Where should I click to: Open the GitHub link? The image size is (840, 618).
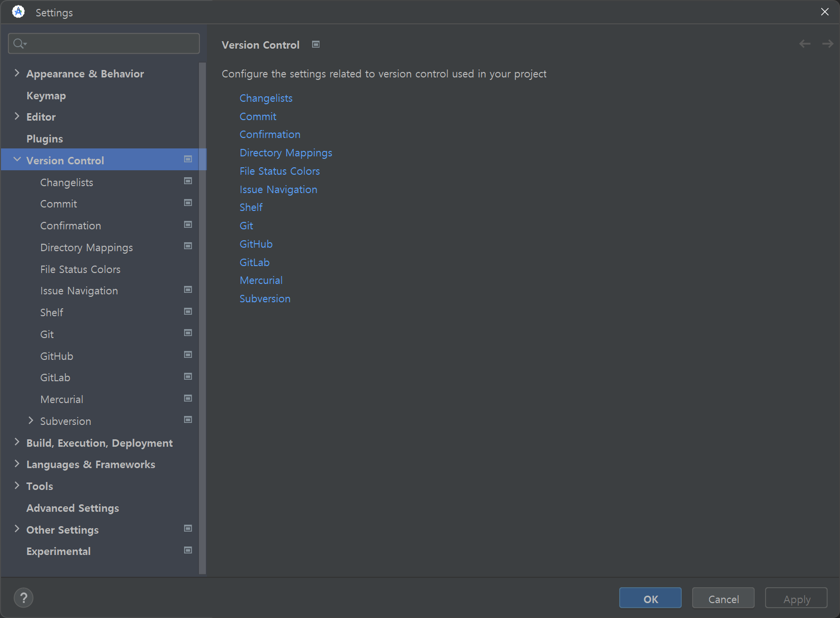[x=256, y=244]
